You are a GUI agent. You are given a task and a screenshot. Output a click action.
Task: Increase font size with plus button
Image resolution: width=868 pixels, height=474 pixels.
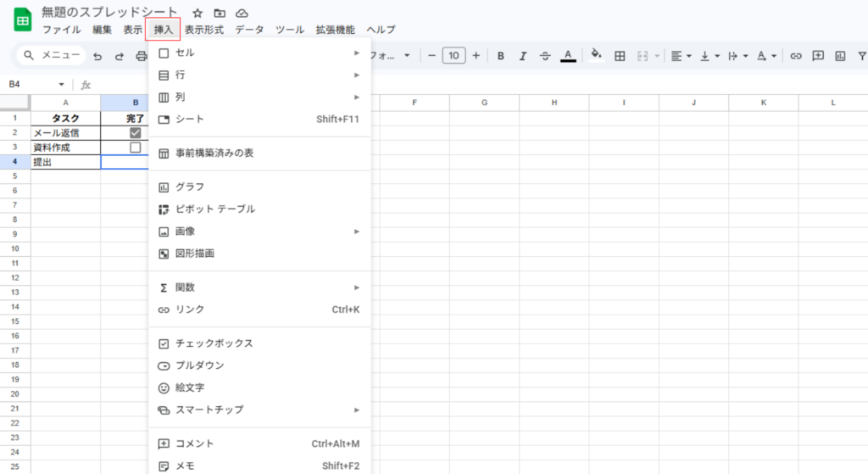(x=476, y=55)
